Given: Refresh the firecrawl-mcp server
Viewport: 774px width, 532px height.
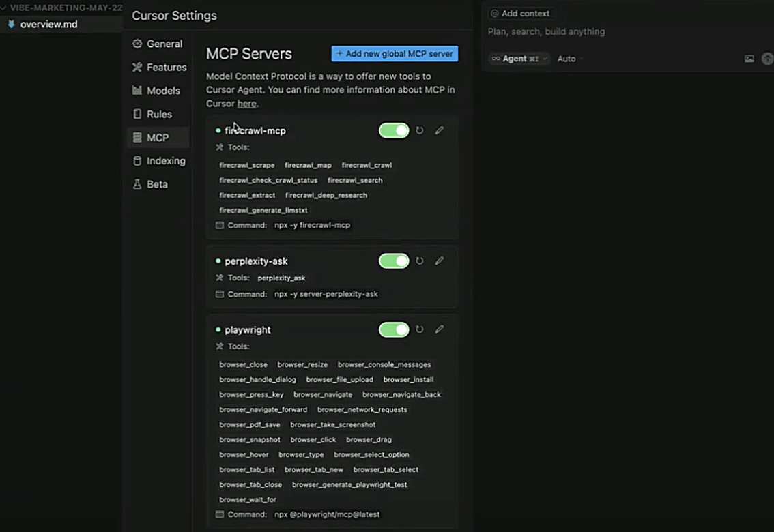Looking at the screenshot, I should point(419,130).
